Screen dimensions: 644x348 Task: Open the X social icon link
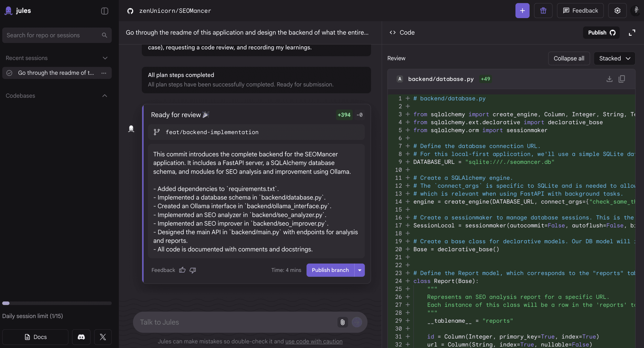[103, 337]
